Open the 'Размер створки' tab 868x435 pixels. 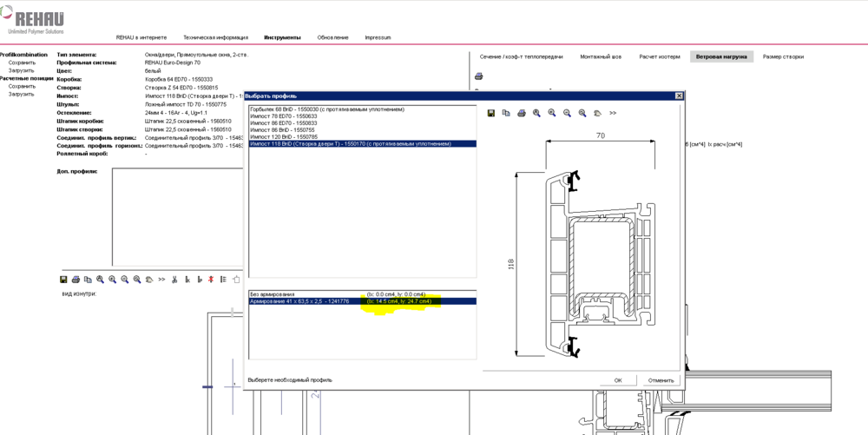tap(783, 56)
